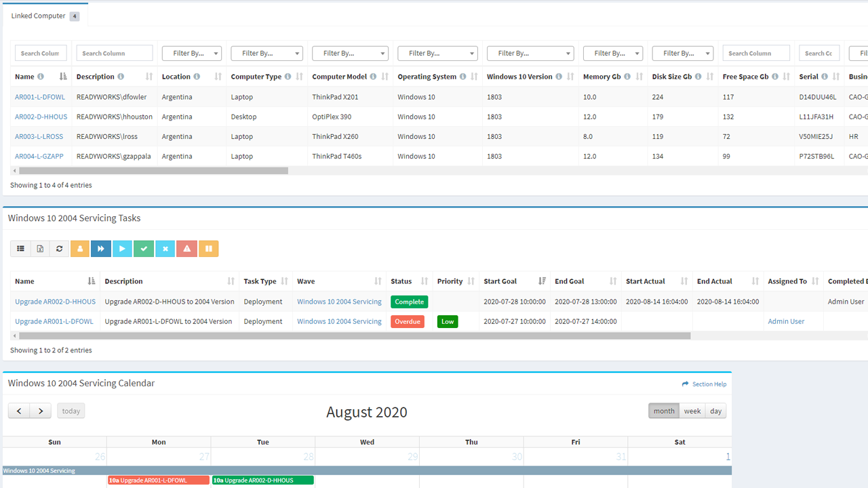
Task: Click the play icon to start a task
Action: pyautogui.click(x=122, y=249)
